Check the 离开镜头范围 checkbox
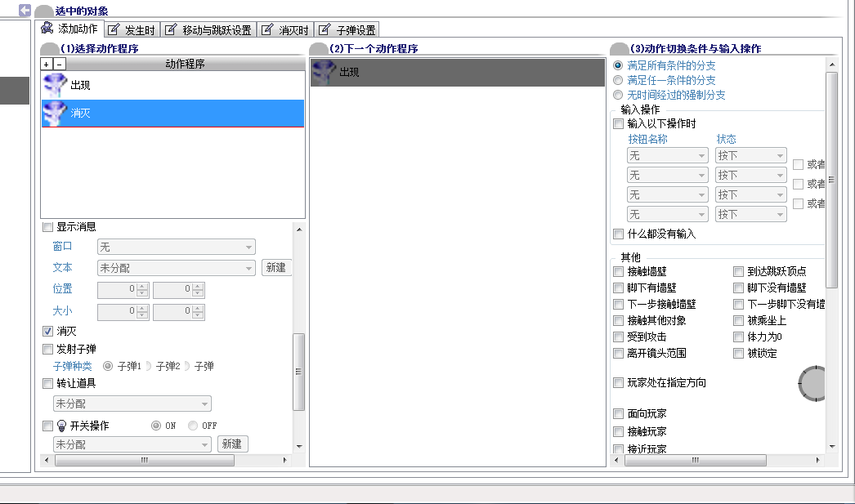The image size is (855, 504). tap(618, 353)
